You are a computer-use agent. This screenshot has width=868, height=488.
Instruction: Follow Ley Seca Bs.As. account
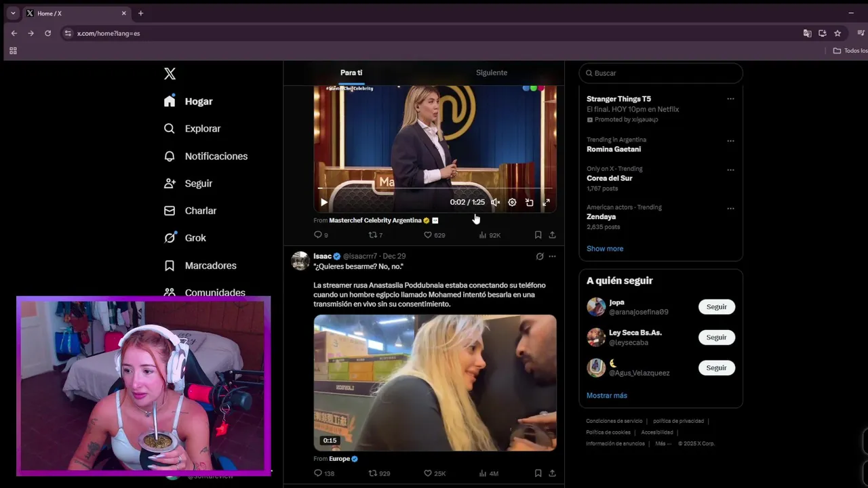(x=716, y=338)
